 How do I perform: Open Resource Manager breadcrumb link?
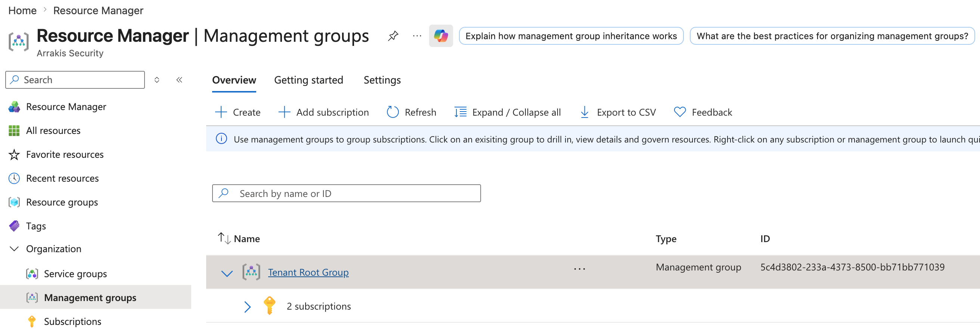click(x=98, y=11)
